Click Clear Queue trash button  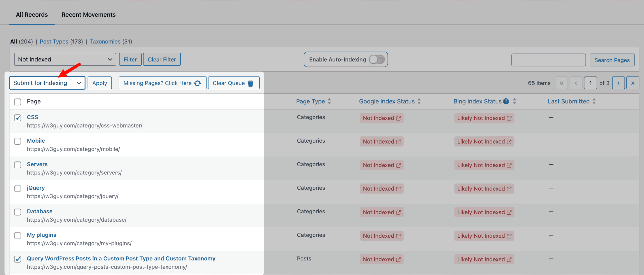pyautogui.click(x=233, y=83)
